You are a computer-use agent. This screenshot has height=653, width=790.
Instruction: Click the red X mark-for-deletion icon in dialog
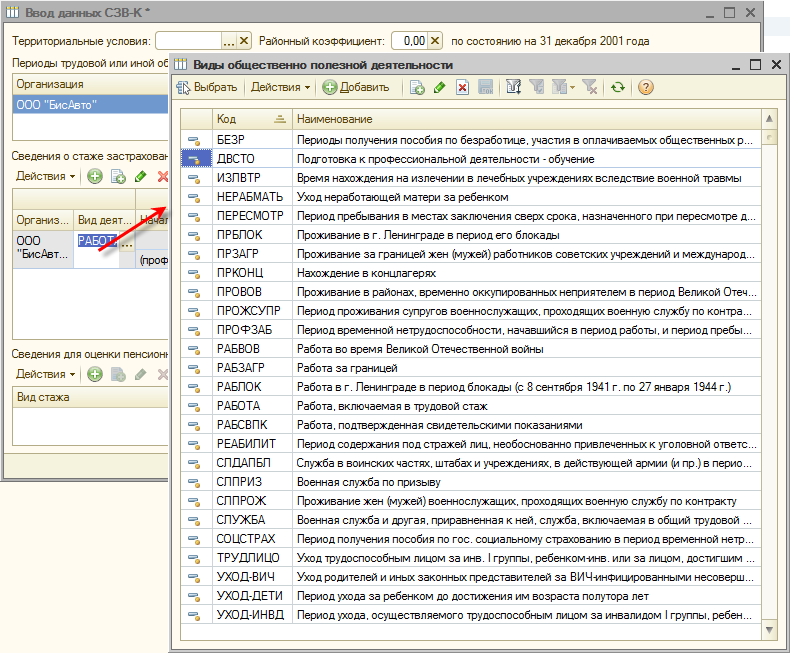coord(462,88)
